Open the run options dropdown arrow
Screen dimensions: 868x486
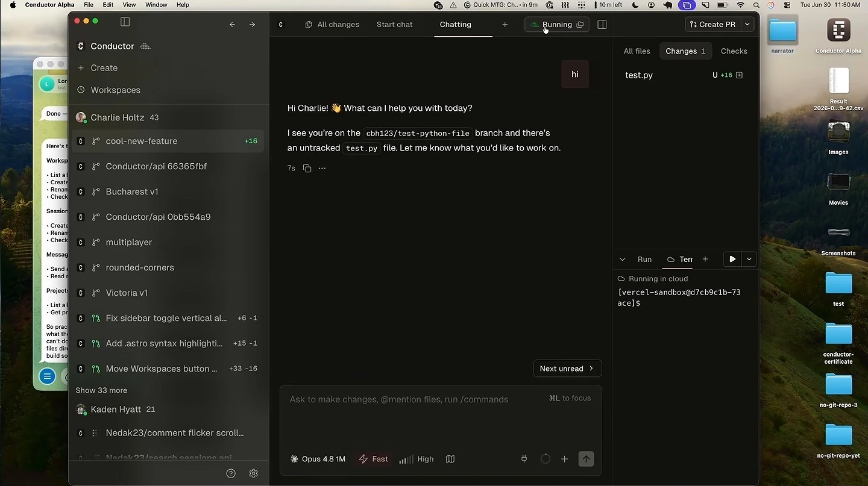coord(749,259)
